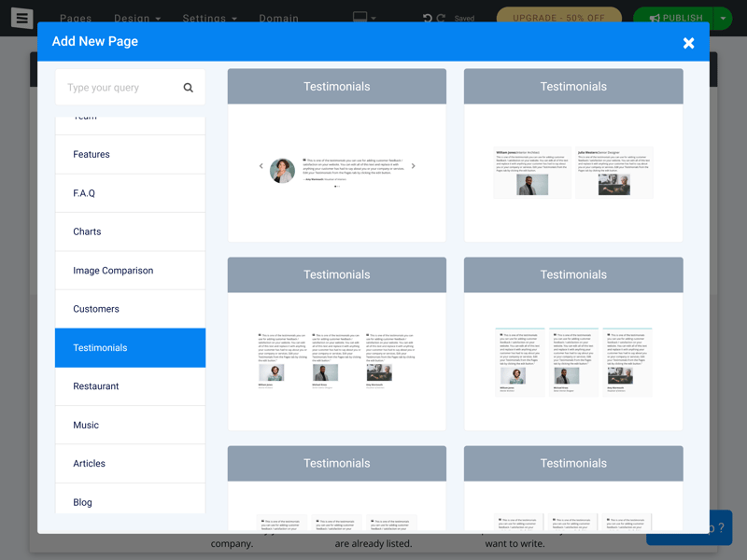Open the Articles category
Viewport: 747px width, 560px height.
[x=130, y=464]
